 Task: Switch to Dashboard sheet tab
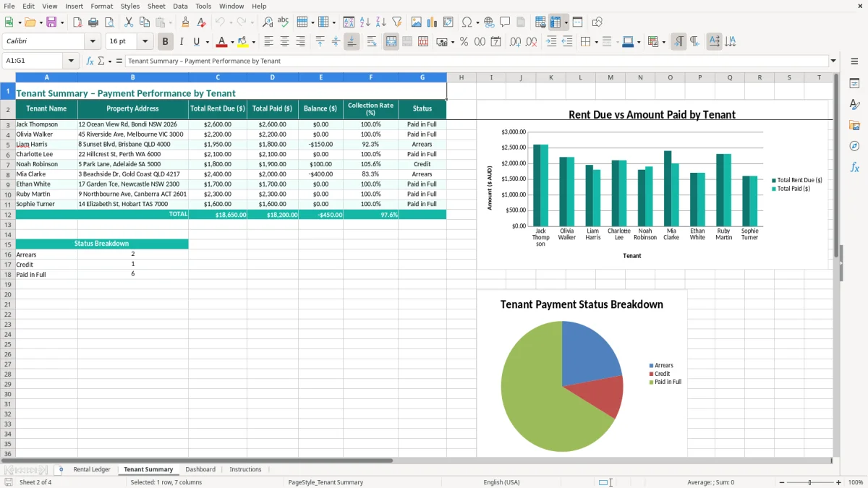[x=200, y=469]
